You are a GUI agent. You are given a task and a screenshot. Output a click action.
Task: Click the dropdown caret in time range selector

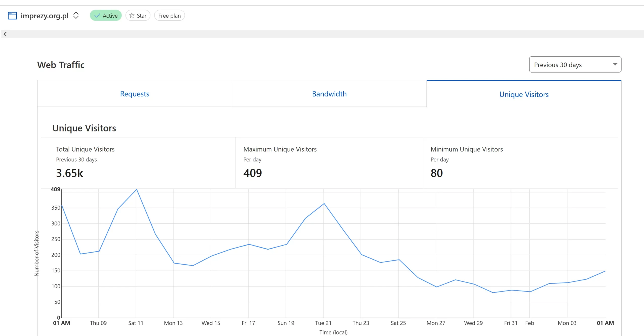pos(615,64)
